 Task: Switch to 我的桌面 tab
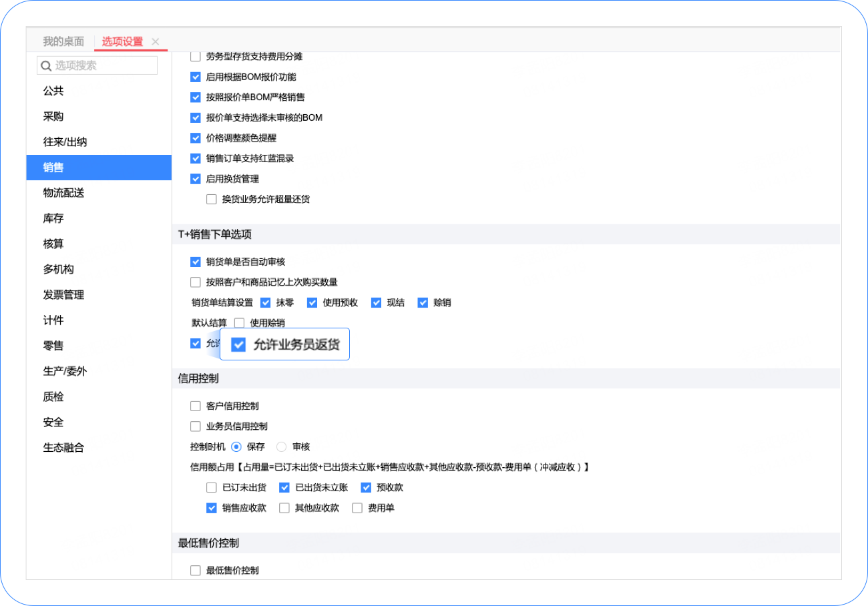63,41
